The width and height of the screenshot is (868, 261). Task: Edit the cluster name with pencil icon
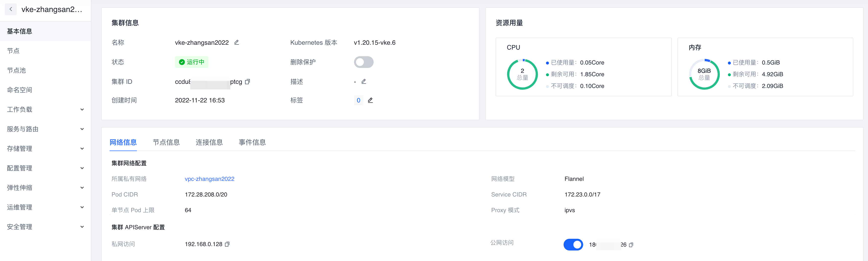(236, 43)
